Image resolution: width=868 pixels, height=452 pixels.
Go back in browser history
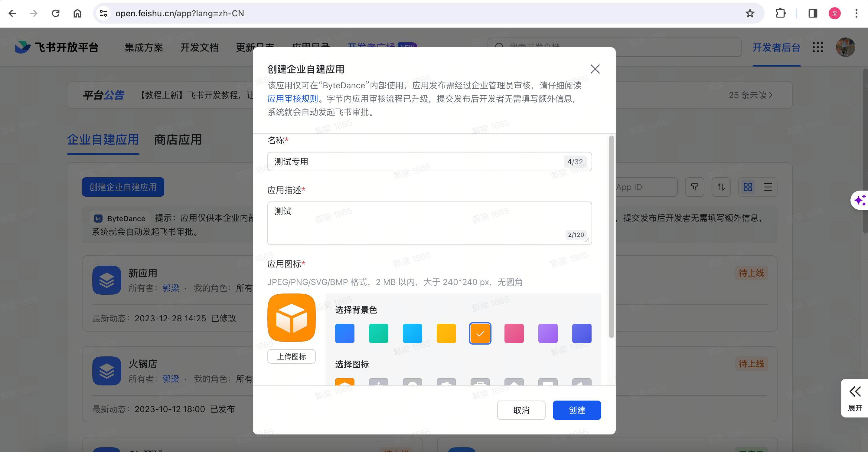pos(12,14)
